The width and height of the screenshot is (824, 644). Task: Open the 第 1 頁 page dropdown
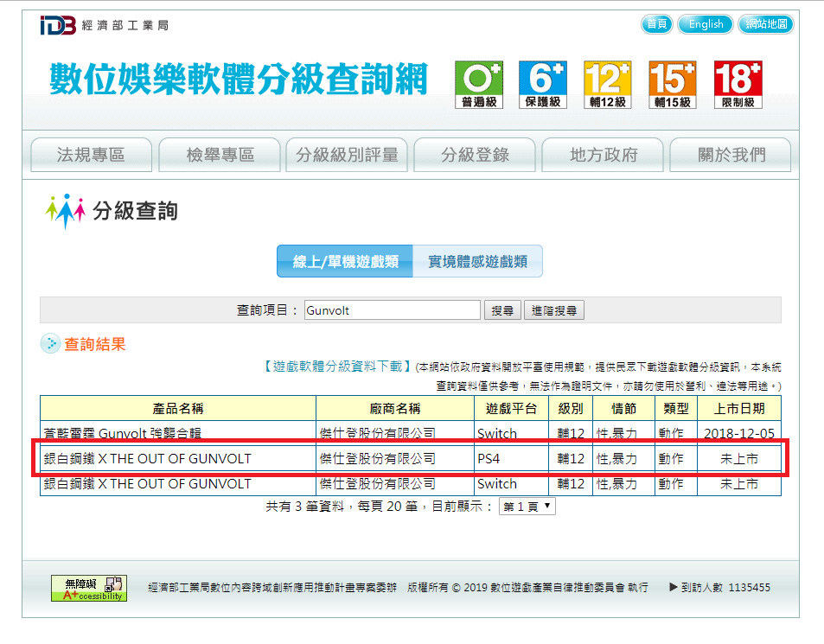(x=527, y=507)
